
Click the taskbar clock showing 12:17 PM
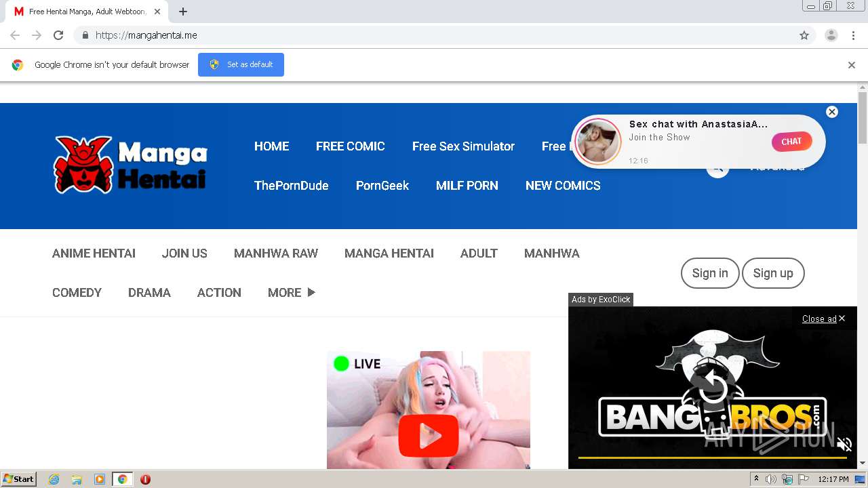833,479
